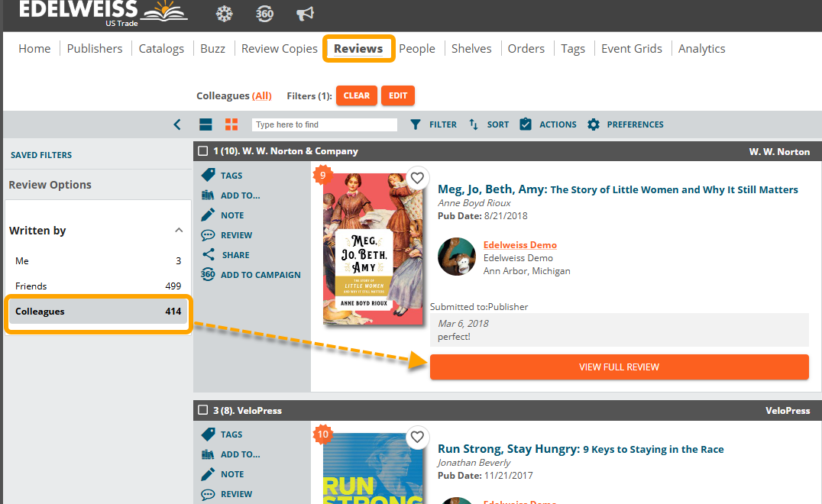Collapse the sidebar with the back chevron
822x504 pixels.
177,124
